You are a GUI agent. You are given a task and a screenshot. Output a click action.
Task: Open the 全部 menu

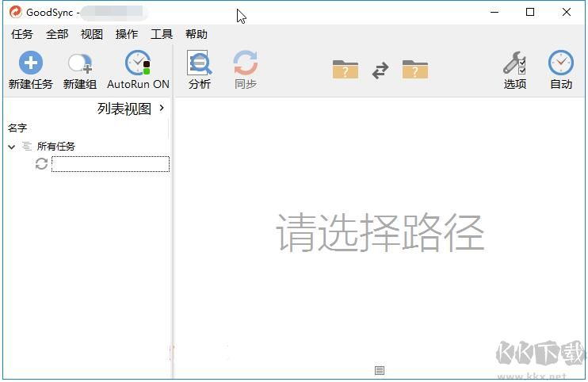click(x=57, y=34)
